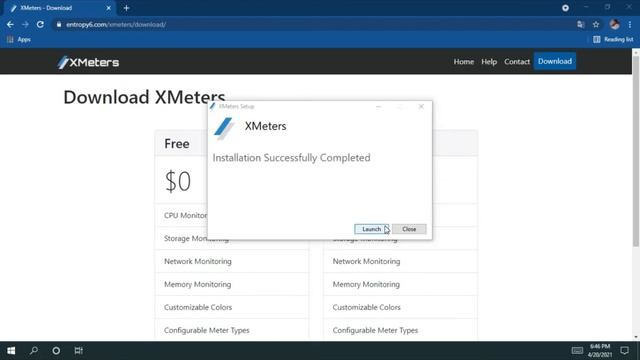Launch XMeters from the setup dialog
The image size is (640, 360).
[x=371, y=229]
